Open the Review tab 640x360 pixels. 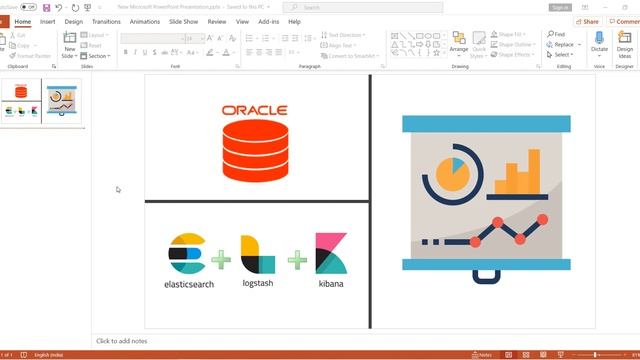point(217,22)
